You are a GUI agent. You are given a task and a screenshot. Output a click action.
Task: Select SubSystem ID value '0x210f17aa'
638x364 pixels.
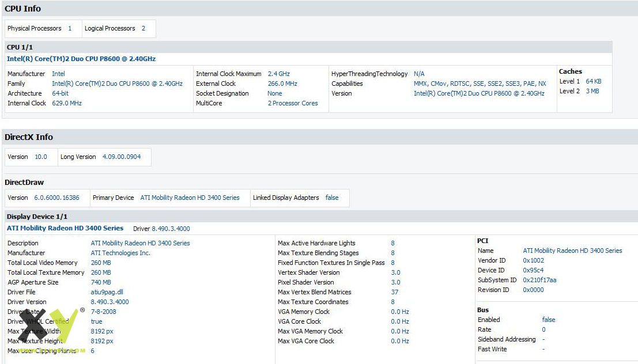pyautogui.click(x=539, y=280)
